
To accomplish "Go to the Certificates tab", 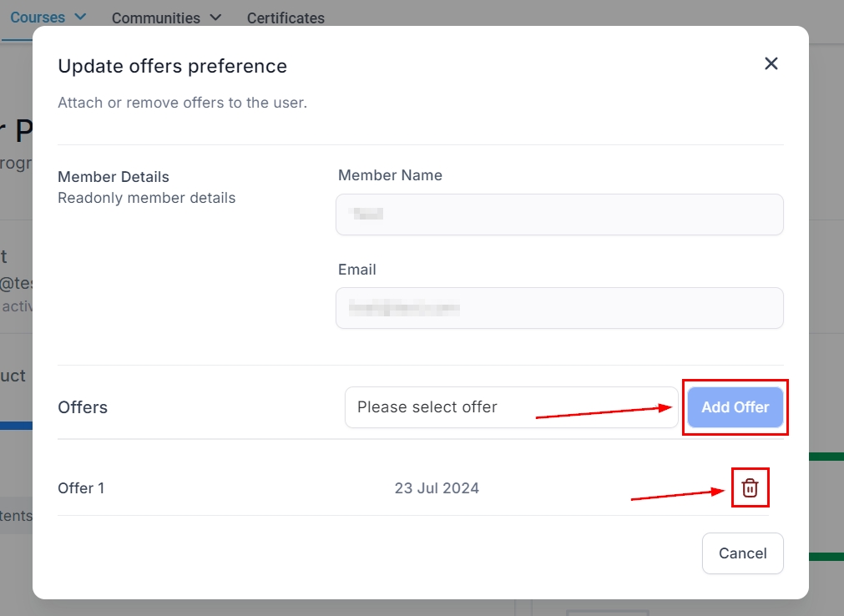I will point(286,18).
